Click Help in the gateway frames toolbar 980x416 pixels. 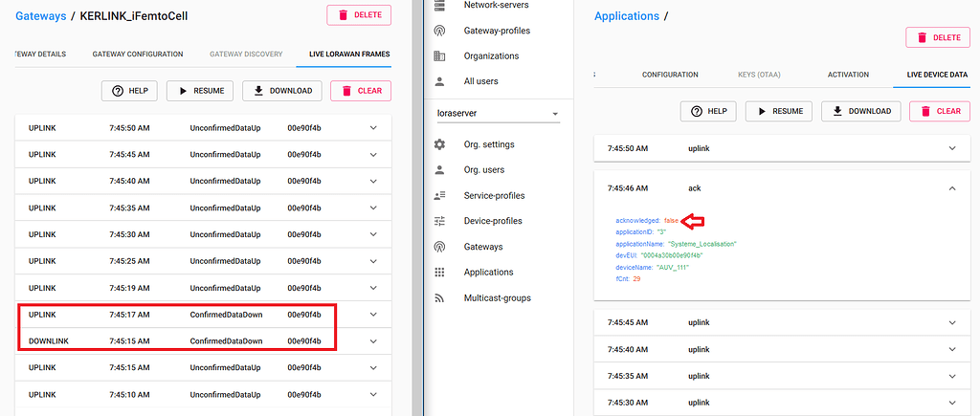click(130, 91)
